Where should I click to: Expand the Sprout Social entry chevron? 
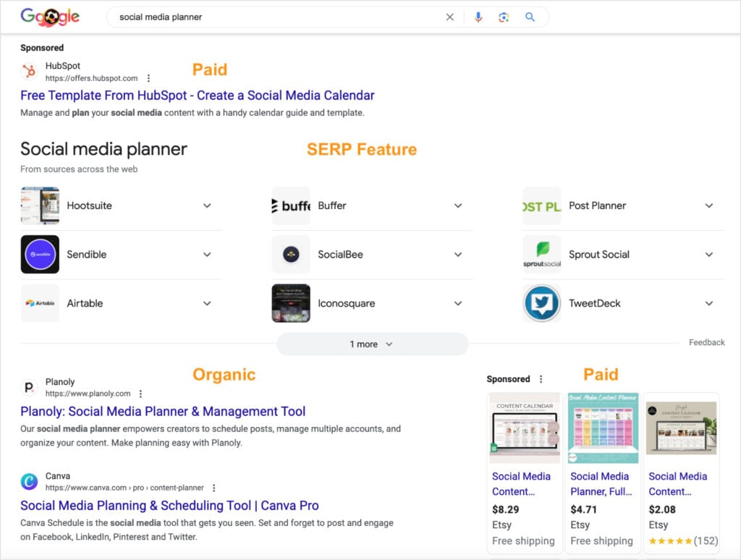click(708, 255)
